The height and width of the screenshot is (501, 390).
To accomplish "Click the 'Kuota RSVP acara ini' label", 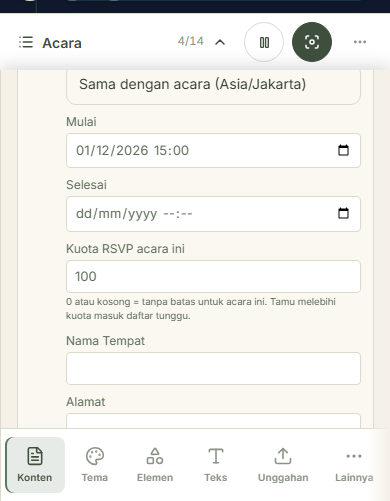I will (125, 249).
